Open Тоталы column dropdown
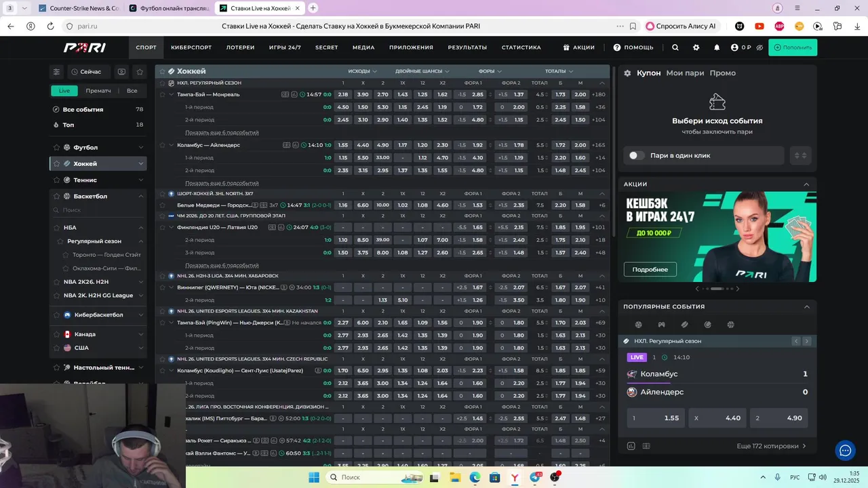This screenshot has width=868, height=488. tap(559, 71)
